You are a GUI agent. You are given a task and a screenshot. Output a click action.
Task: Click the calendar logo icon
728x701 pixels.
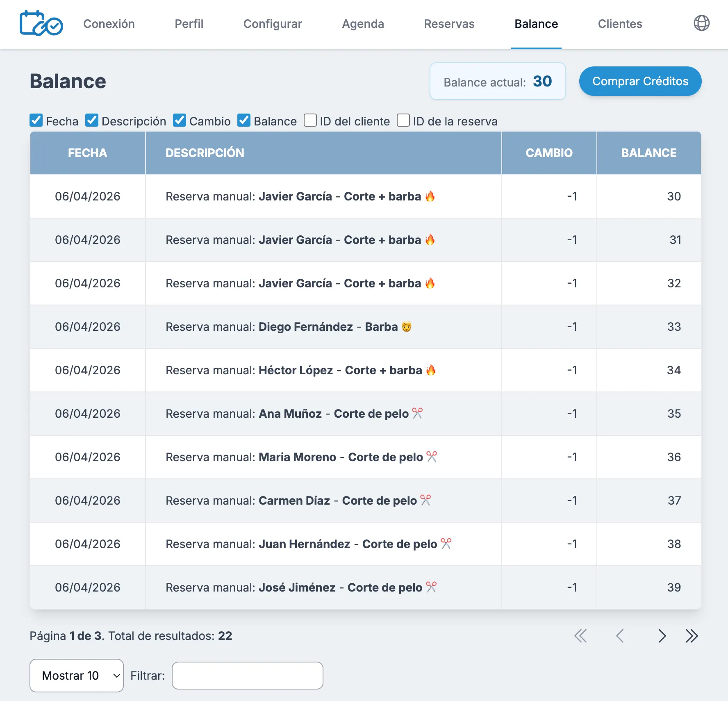(41, 24)
